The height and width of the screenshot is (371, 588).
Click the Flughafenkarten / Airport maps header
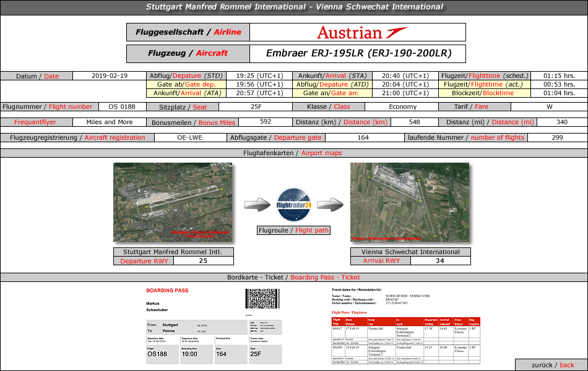294,153
